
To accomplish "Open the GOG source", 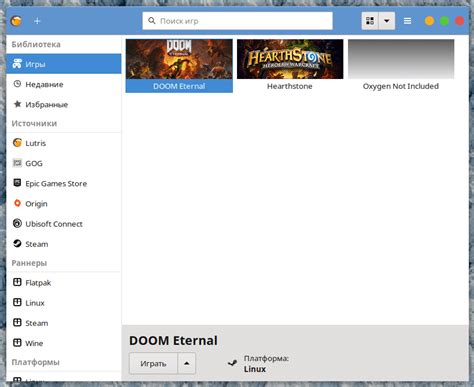I will coord(64,163).
